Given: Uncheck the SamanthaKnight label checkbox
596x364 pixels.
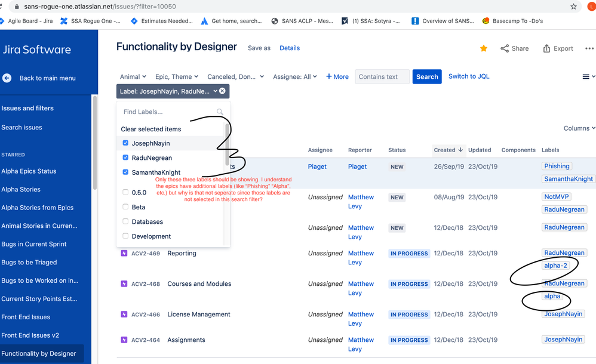Looking at the screenshot, I should [x=125, y=172].
